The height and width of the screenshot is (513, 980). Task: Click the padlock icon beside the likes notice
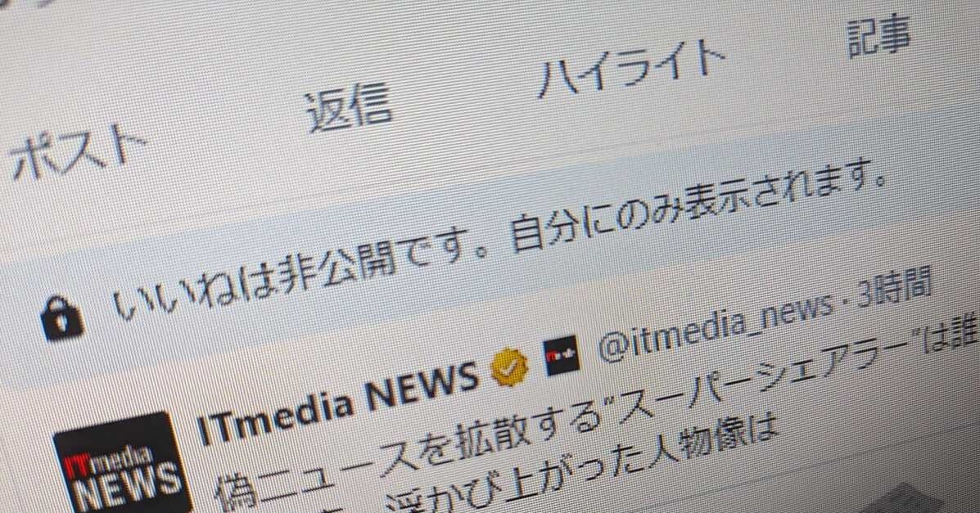click(61, 317)
